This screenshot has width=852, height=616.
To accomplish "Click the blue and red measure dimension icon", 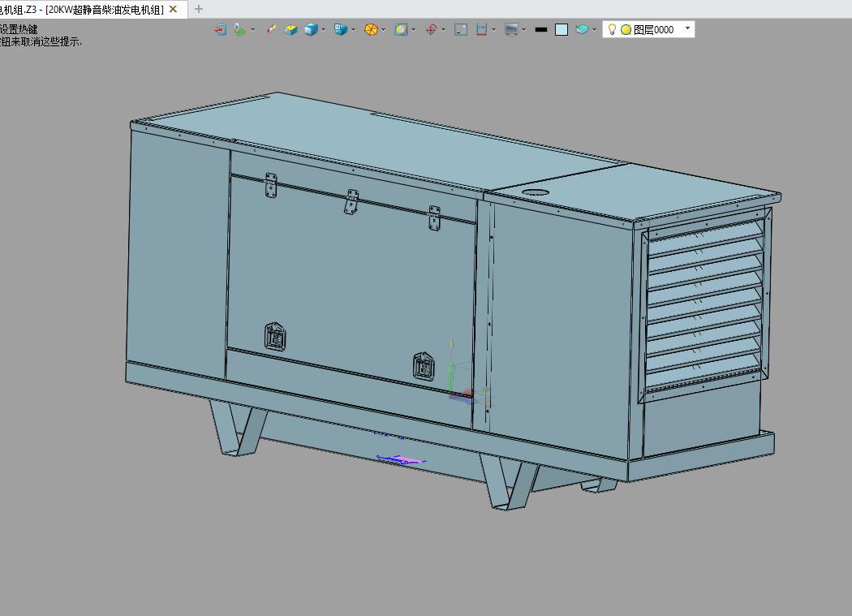I will (481, 29).
